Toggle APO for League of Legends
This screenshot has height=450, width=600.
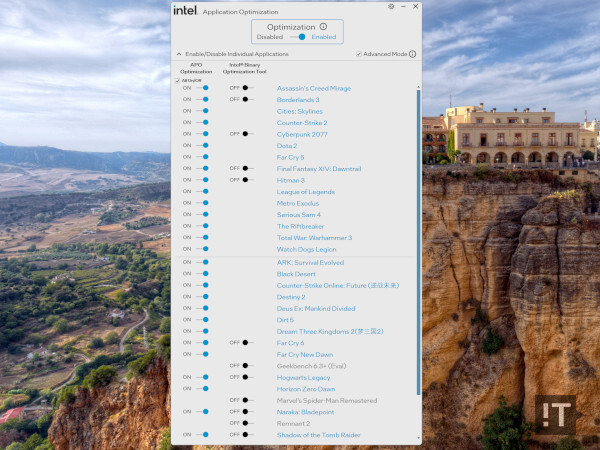[x=202, y=191]
